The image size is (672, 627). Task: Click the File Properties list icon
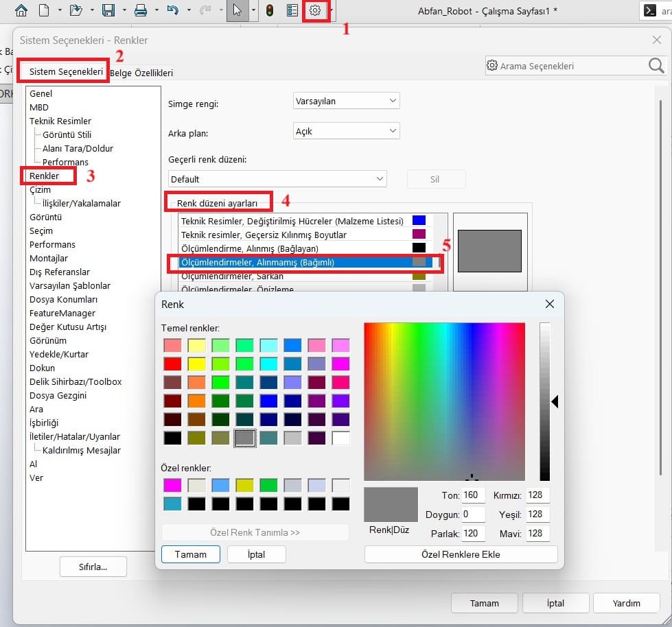292,10
